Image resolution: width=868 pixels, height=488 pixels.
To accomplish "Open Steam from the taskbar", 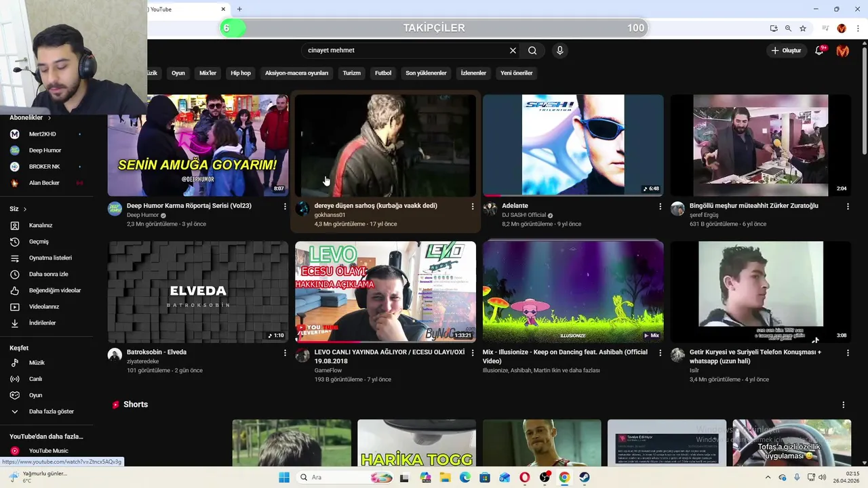I will coord(585,477).
